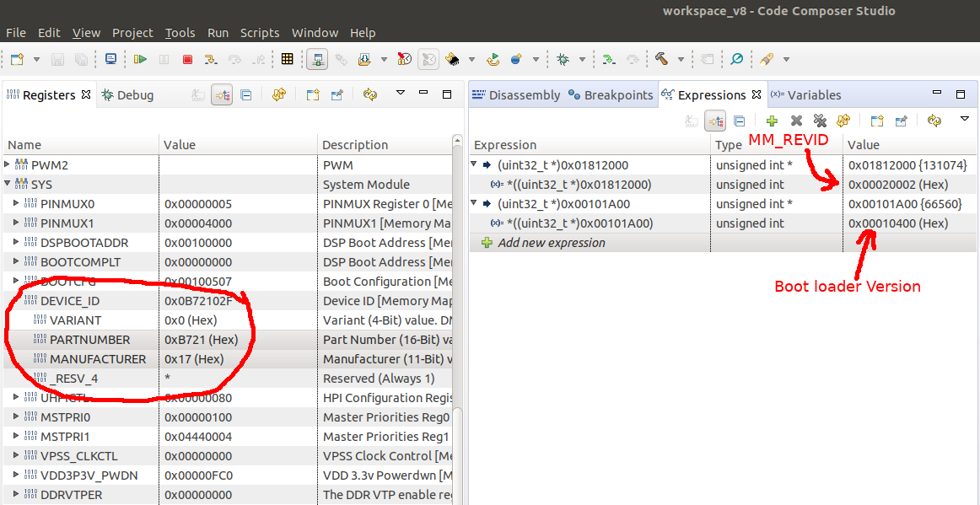Screen dimensions: 980x505
Task: Click the Description column header in Registers
Action: (385, 145)
